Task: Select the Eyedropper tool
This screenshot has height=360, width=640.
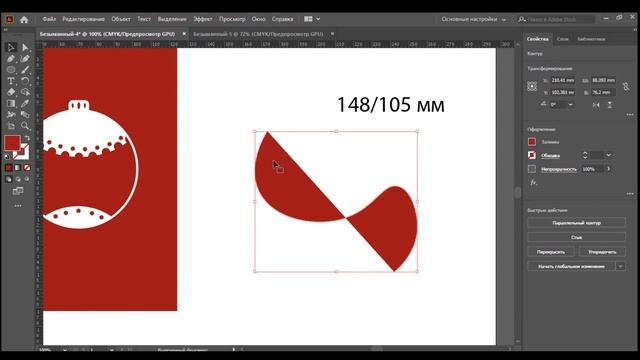Action: pyautogui.click(x=25, y=103)
